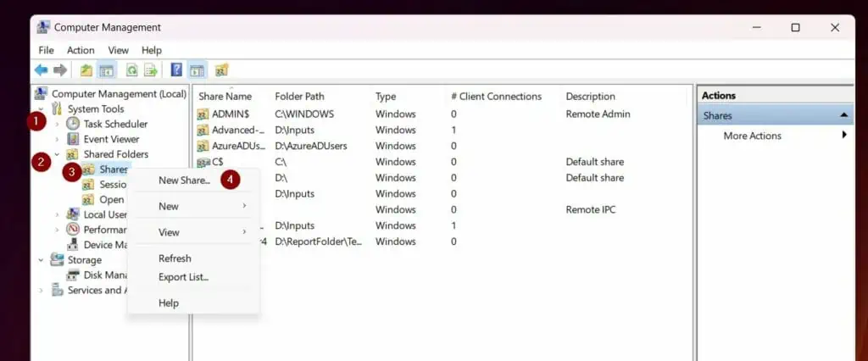This screenshot has height=361, width=868.
Task: Click the create shared folder toolbar icon
Action: click(221, 70)
